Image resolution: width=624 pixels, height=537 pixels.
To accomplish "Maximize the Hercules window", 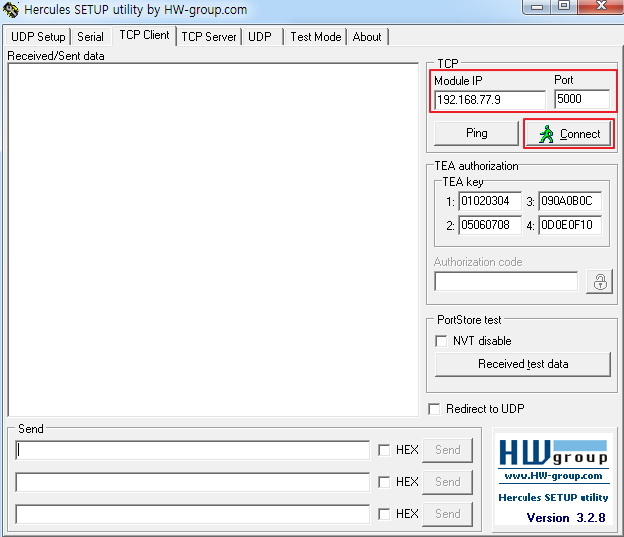I will tap(564, 6).
